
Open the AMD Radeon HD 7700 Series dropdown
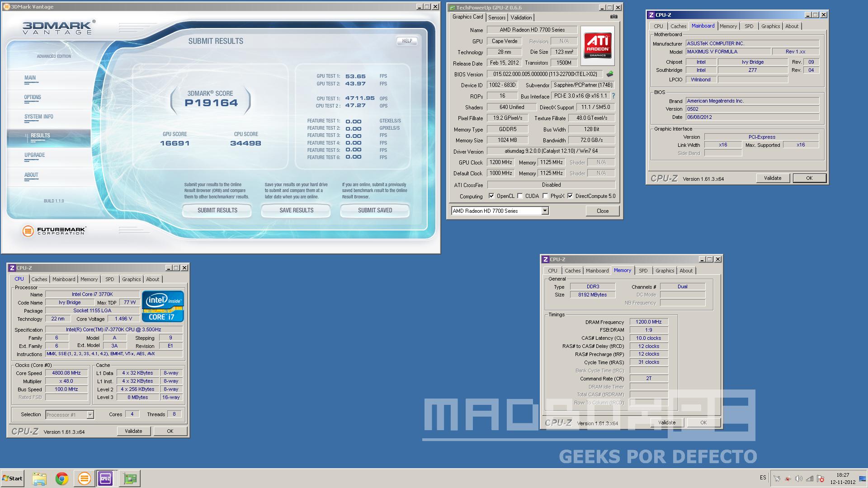click(x=545, y=211)
